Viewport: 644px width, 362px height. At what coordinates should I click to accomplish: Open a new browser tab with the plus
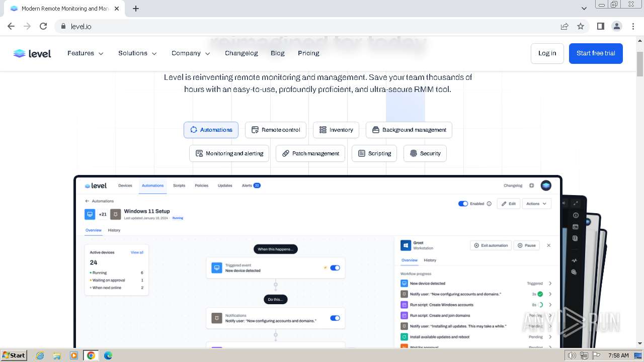tap(136, 9)
